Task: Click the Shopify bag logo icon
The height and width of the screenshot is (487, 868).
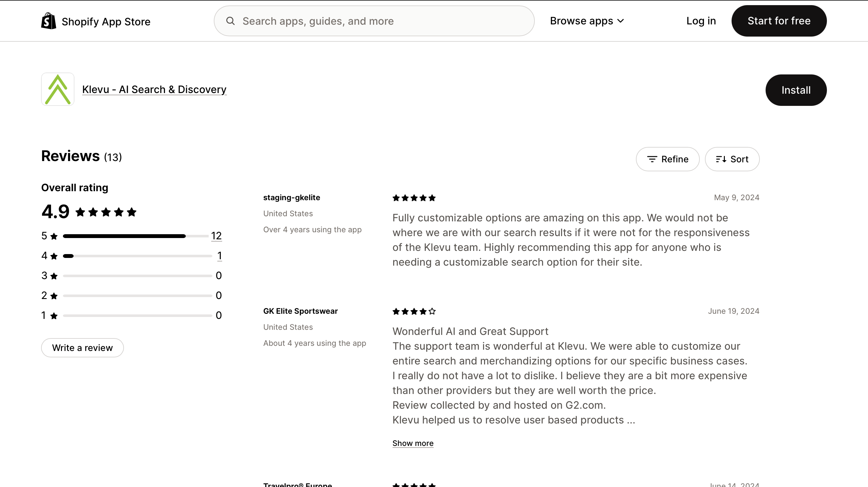Action: pos(48,21)
